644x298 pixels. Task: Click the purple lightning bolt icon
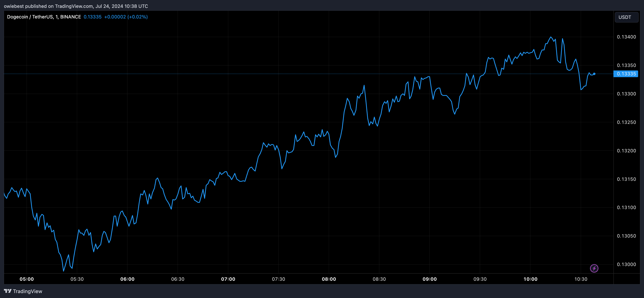594,268
